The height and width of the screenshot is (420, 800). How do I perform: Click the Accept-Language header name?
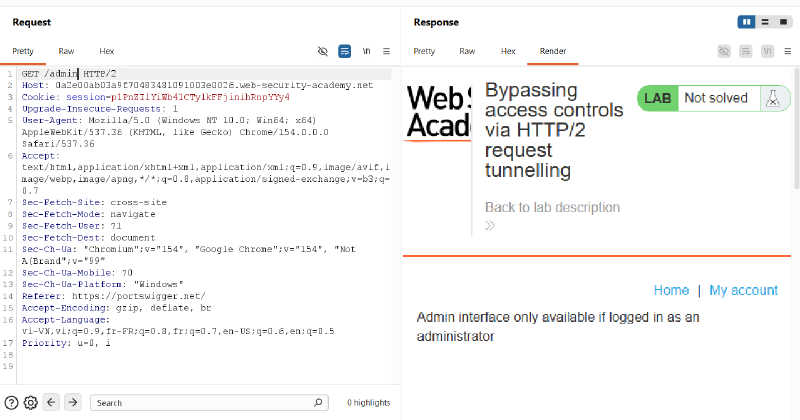tap(66, 319)
